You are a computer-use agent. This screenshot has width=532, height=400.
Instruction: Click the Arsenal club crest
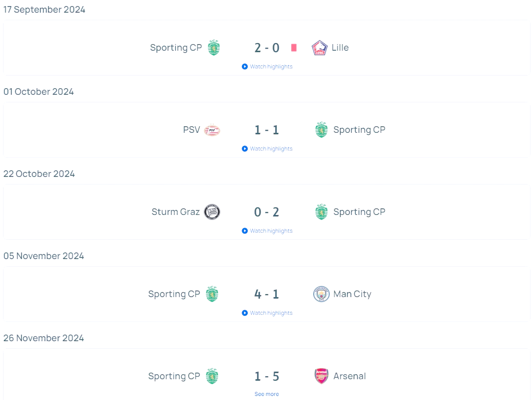pyautogui.click(x=321, y=376)
